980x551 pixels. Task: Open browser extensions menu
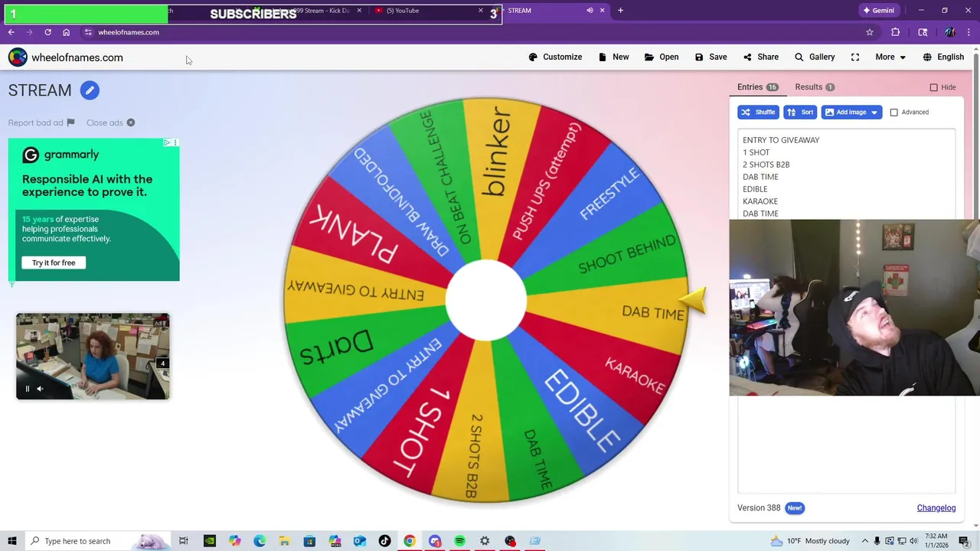pos(895,32)
